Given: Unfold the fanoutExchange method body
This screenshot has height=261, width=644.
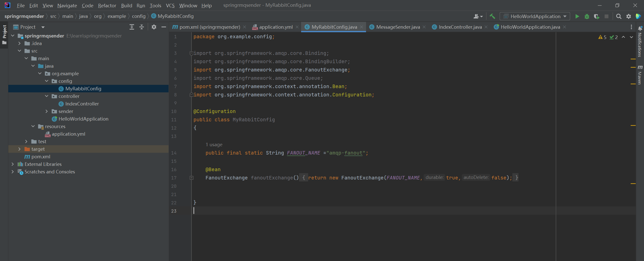Looking at the screenshot, I should tap(191, 178).
